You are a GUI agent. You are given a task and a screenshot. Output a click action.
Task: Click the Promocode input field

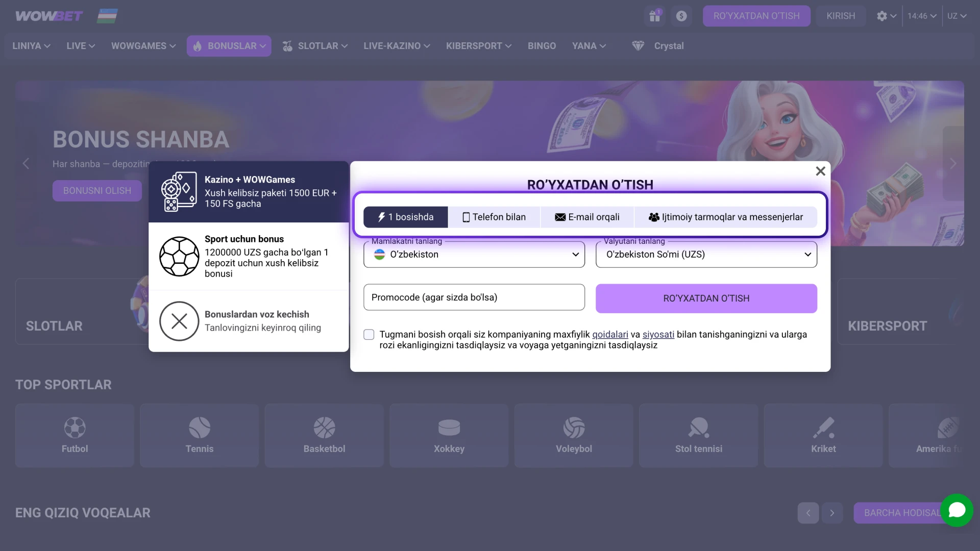(x=474, y=297)
